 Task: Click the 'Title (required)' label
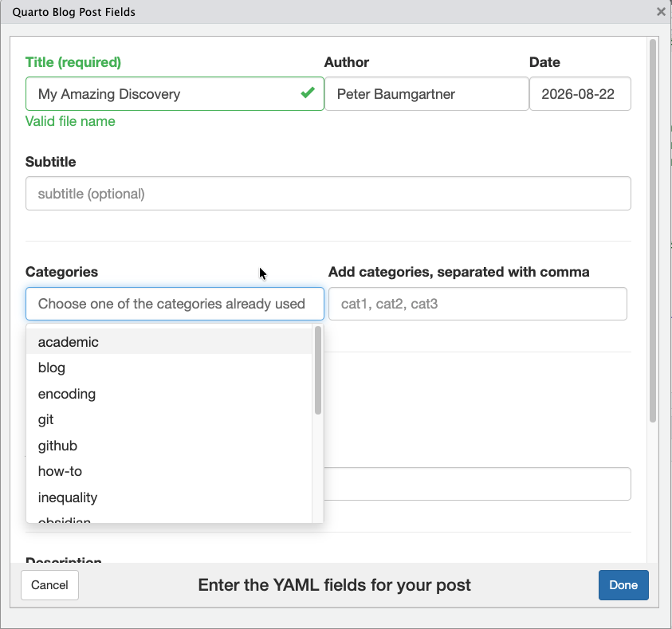pyautogui.click(x=73, y=62)
